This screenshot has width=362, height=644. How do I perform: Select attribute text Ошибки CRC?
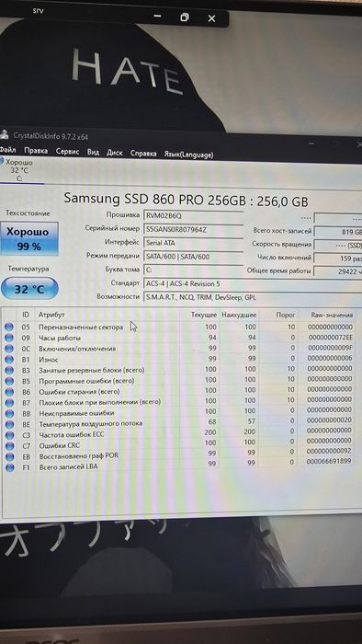[60, 445]
